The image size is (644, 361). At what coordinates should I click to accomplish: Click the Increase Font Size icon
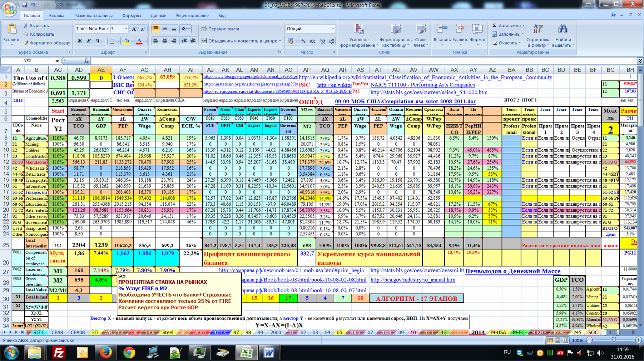pos(134,29)
